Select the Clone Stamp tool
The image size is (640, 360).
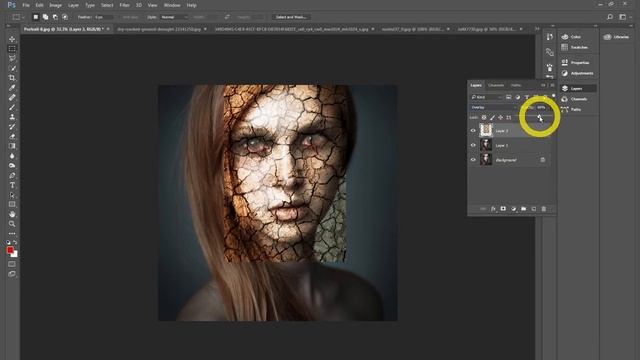(x=12, y=117)
